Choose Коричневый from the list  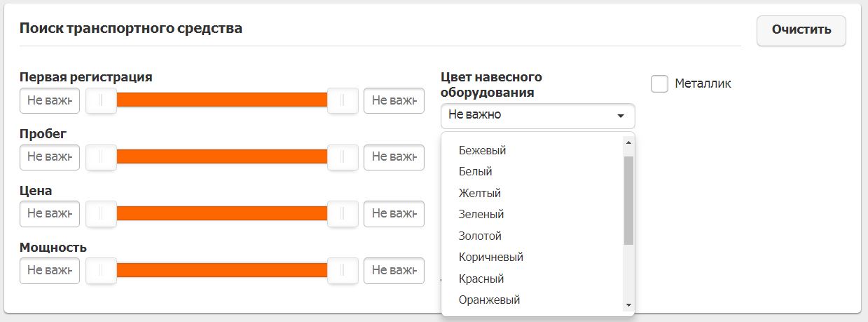click(x=490, y=257)
